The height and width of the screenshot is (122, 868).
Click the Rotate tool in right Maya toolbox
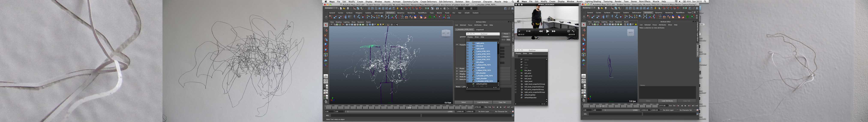point(584,44)
